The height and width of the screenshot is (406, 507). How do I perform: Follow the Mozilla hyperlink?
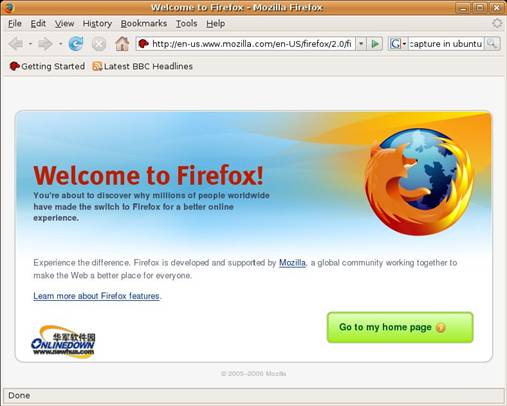pyautogui.click(x=292, y=263)
